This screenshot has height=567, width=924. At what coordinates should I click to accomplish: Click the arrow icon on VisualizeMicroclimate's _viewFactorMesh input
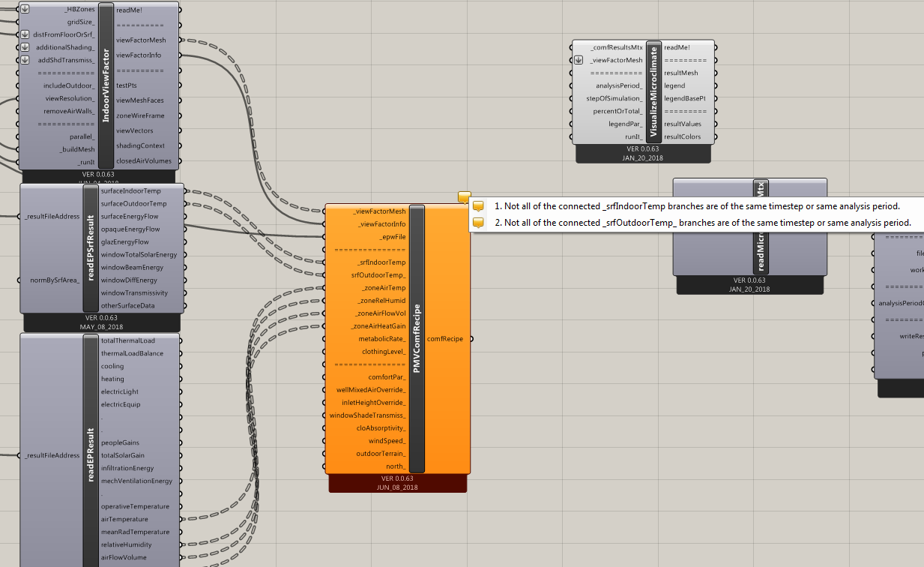click(579, 60)
